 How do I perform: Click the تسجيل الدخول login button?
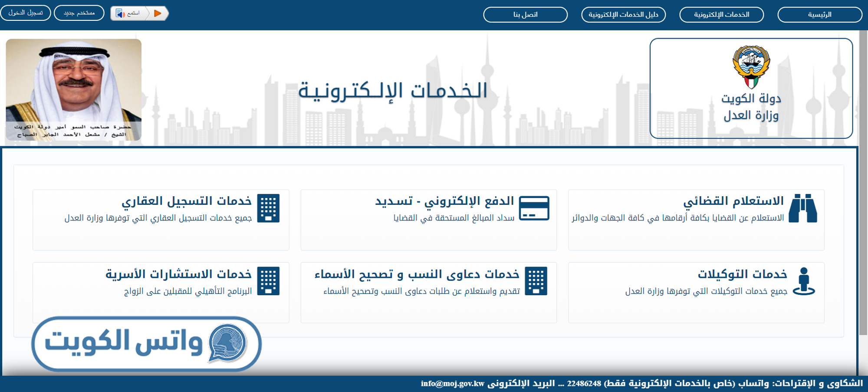click(x=26, y=13)
